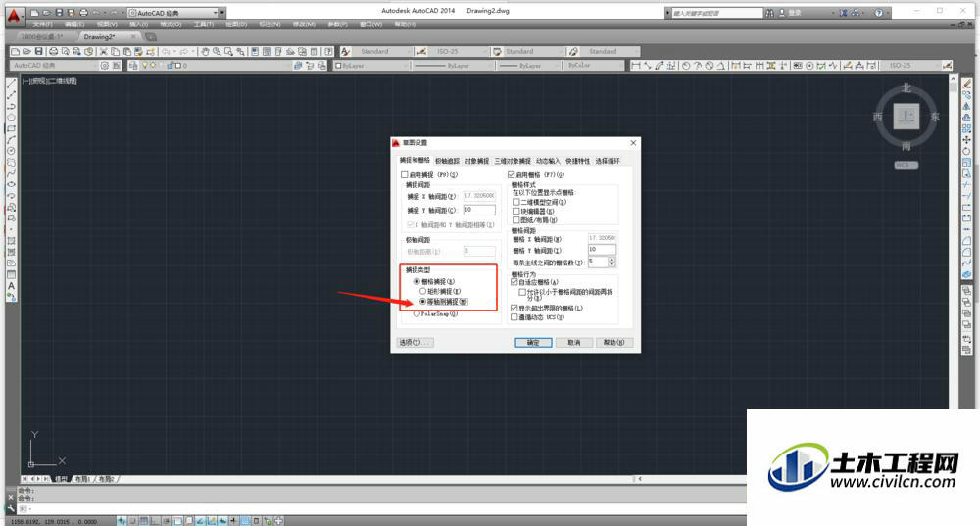The height and width of the screenshot is (526, 980).
Task: Check the 块编辑器 option
Action: (x=515, y=212)
